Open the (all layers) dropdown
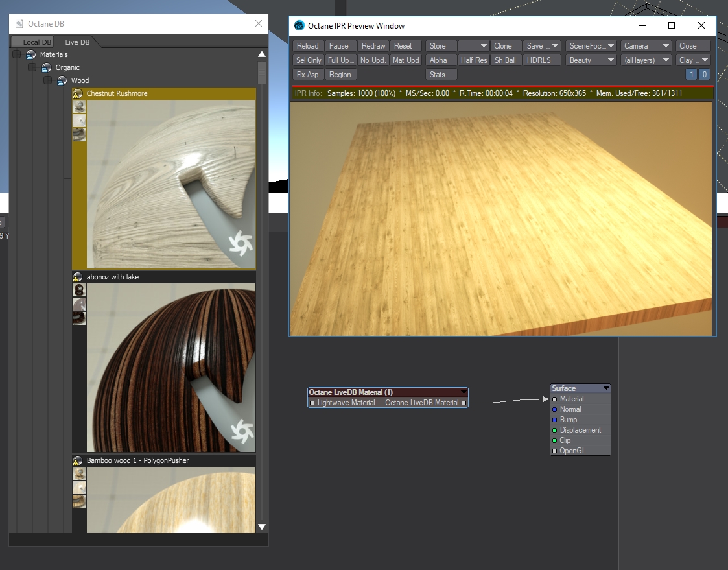The image size is (728, 570). click(x=646, y=60)
